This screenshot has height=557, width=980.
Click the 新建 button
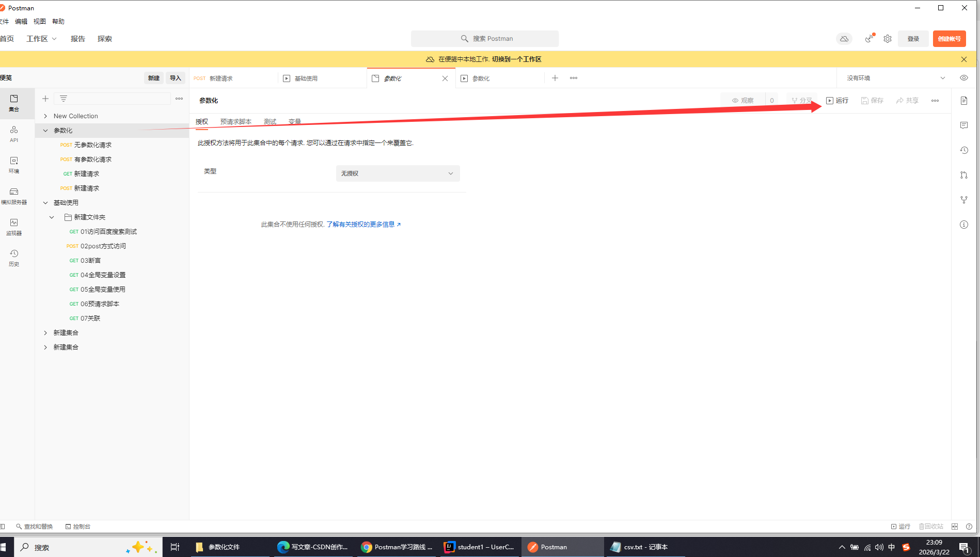[x=154, y=78]
